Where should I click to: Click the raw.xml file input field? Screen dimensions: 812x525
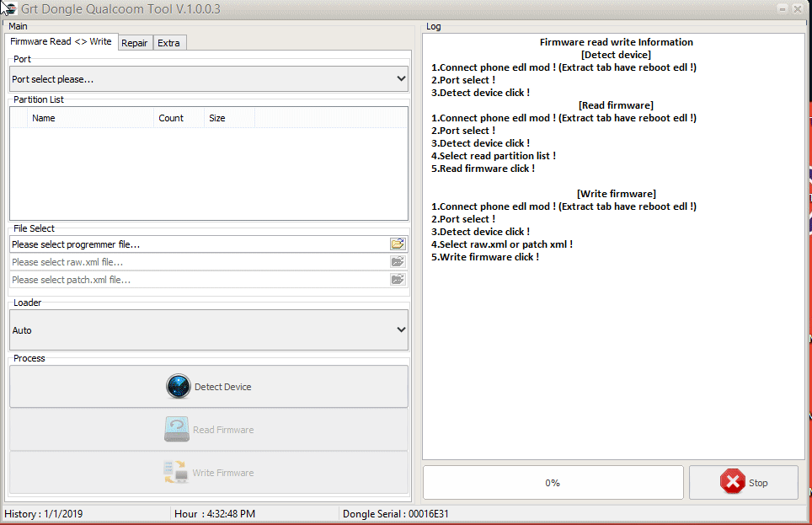click(199, 262)
